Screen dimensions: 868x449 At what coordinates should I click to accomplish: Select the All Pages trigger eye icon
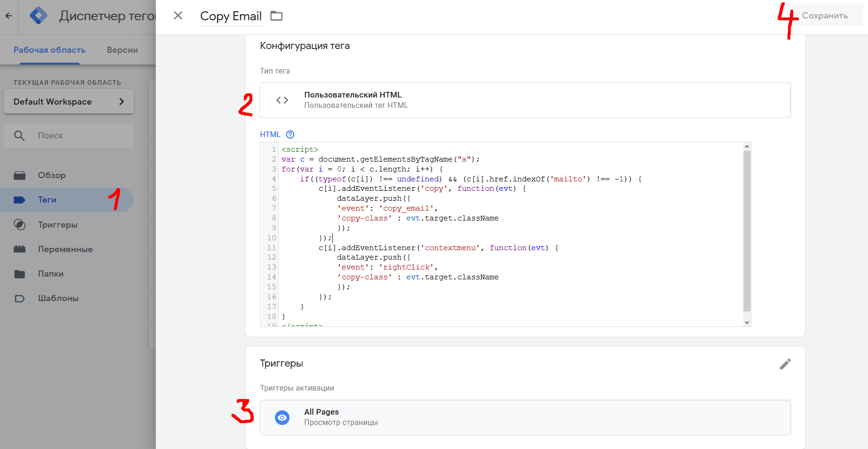pos(282,417)
